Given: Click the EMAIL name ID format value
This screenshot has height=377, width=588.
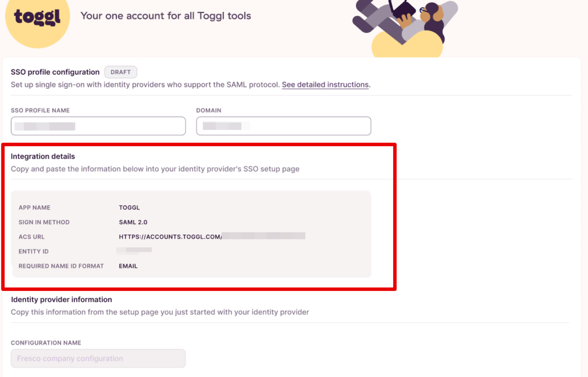Looking at the screenshot, I should coord(128,266).
